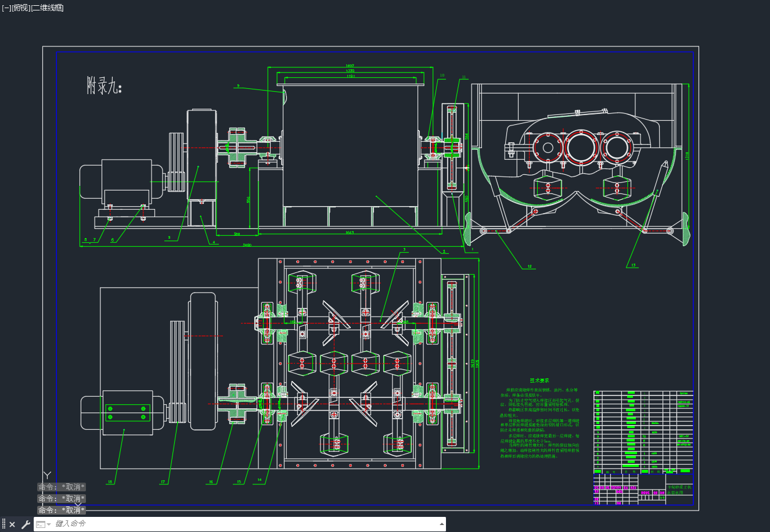Select the 1497 top dimension text
The height and width of the screenshot is (532, 770).
(350, 66)
